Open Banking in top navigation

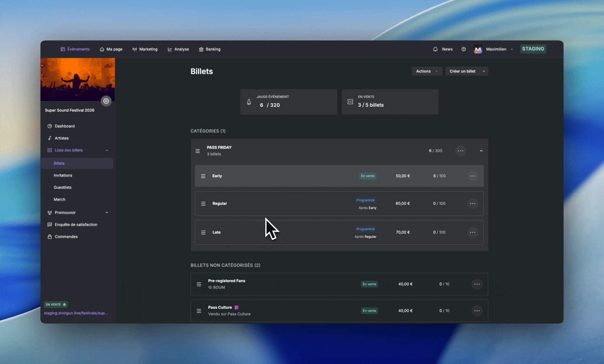coord(210,49)
